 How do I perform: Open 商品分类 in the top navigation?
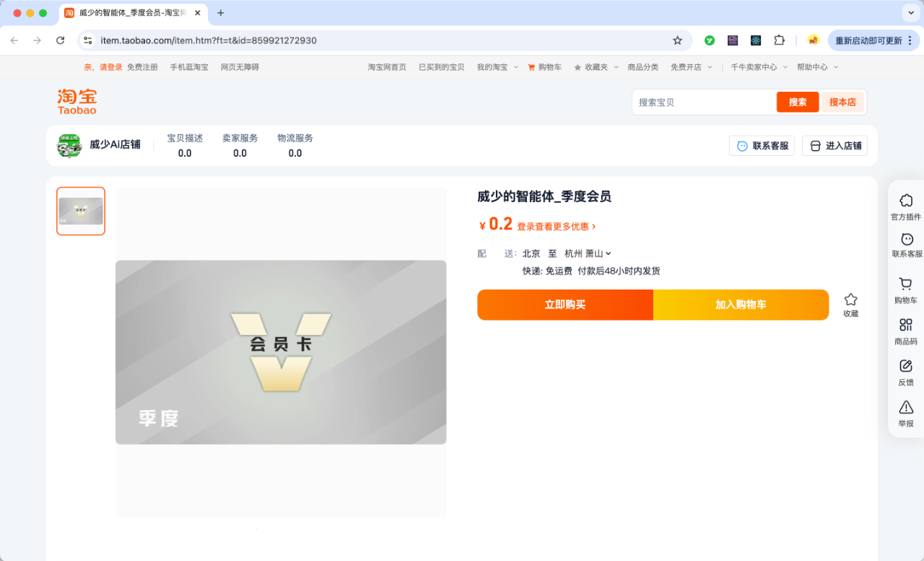pyautogui.click(x=642, y=67)
